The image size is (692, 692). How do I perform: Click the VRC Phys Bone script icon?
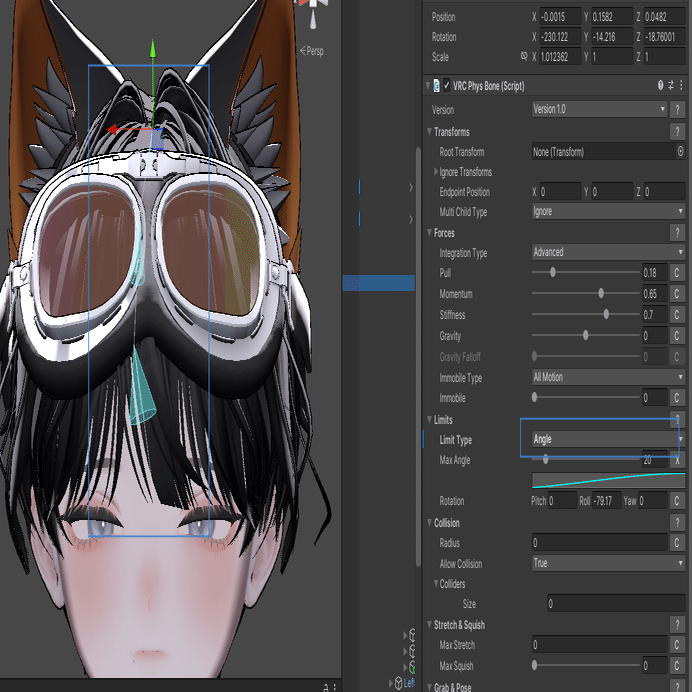(436, 86)
